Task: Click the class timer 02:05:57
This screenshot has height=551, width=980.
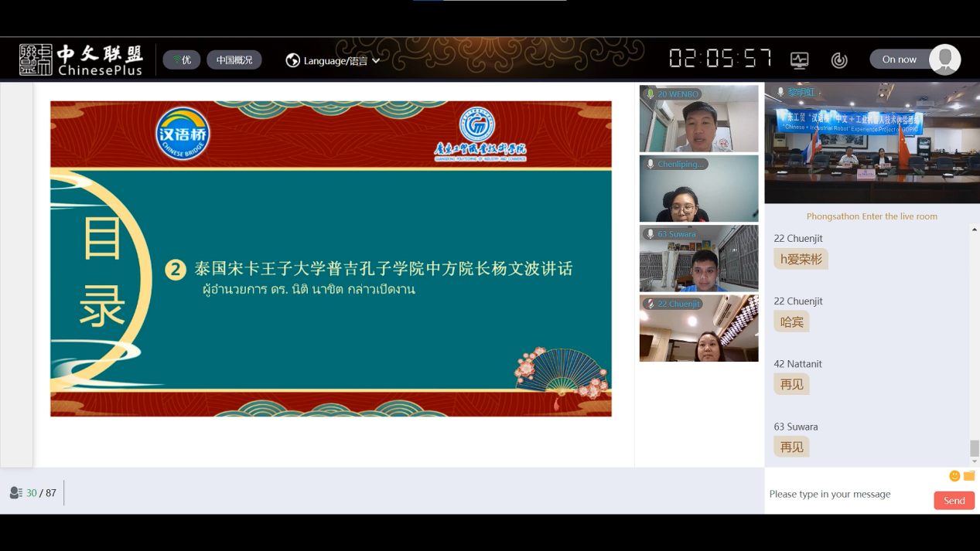Action: tap(720, 59)
